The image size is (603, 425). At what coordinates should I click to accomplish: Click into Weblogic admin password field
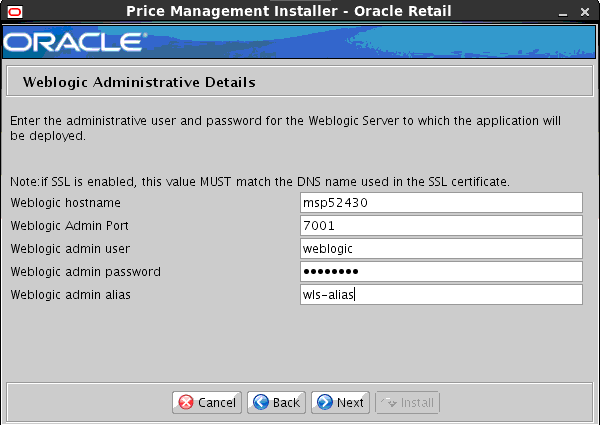[x=441, y=272]
